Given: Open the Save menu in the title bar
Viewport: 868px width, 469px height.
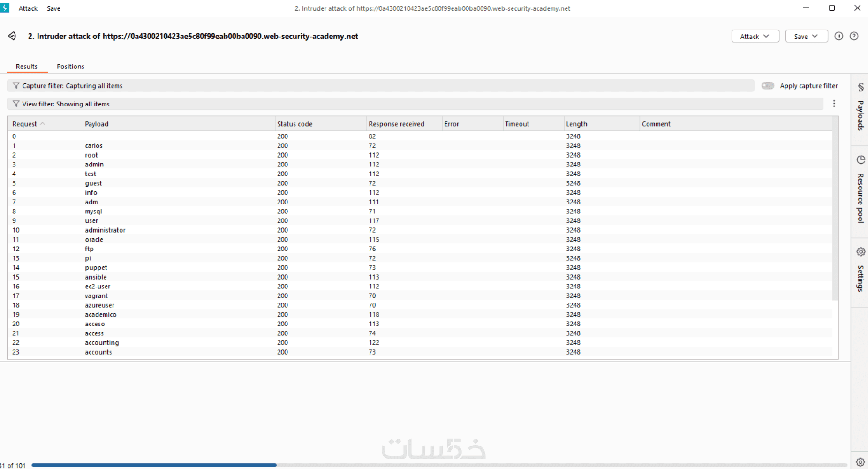Looking at the screenshot, I should (x=53, y=8).
